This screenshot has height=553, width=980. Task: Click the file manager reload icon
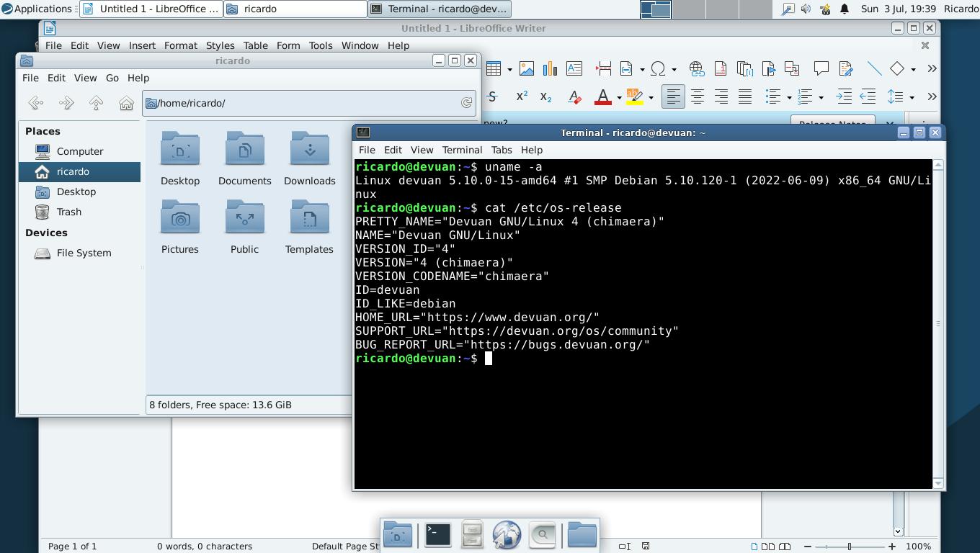click(x=467, y=103)
